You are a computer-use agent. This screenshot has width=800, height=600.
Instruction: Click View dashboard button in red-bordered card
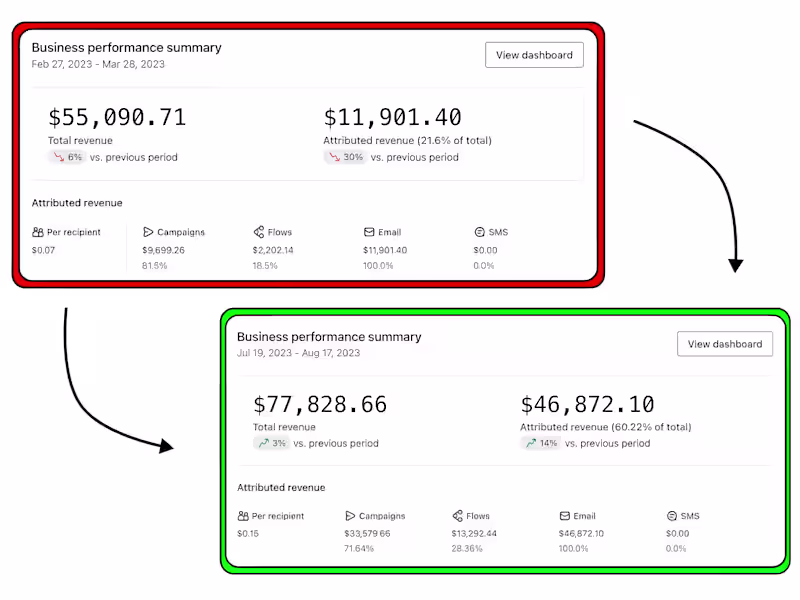point(534,55)
